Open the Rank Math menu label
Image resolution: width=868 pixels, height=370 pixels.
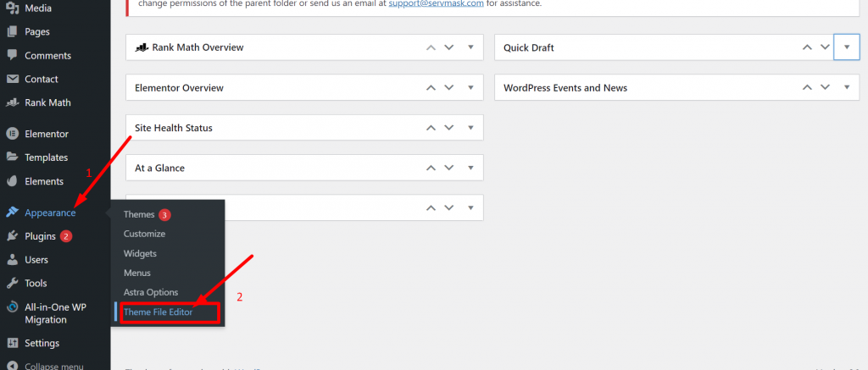[47, 102]
